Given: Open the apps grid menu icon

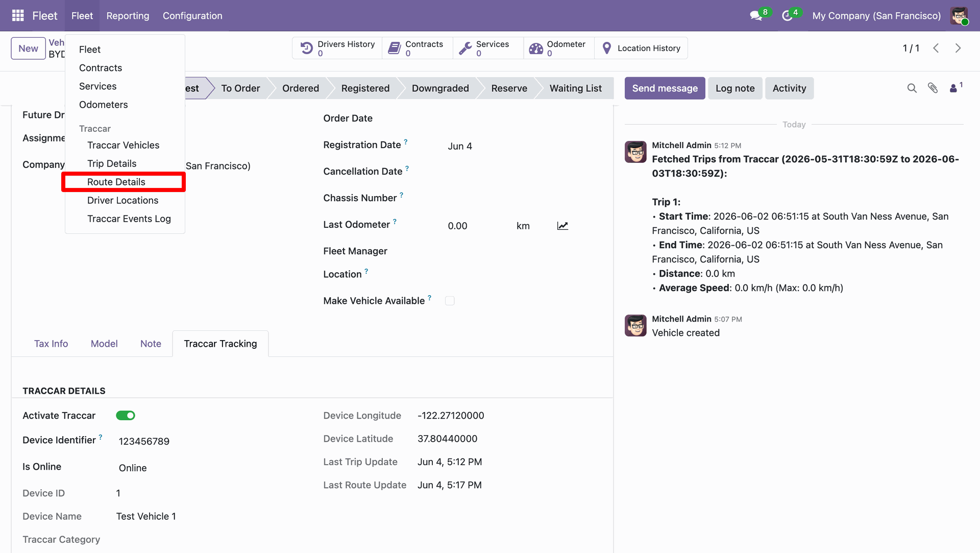Looking at the screenshot, I should 18,16.
